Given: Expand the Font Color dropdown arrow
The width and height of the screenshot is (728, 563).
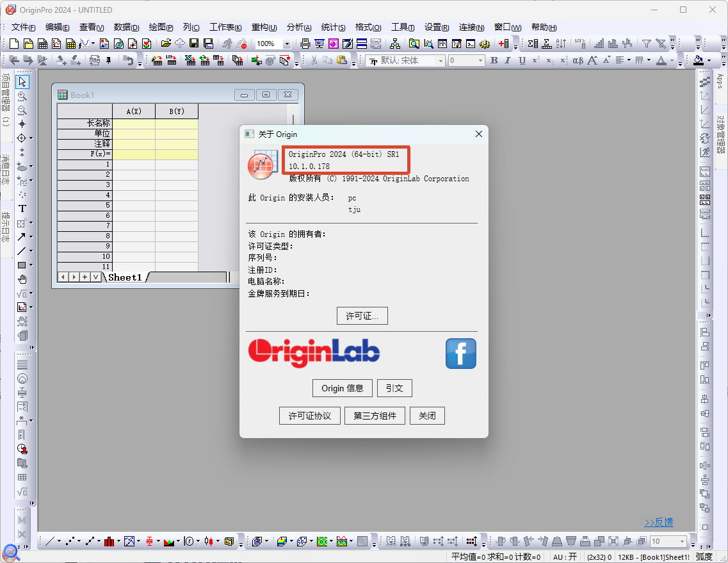Looking at the screenshot, I should pos(672,60).
